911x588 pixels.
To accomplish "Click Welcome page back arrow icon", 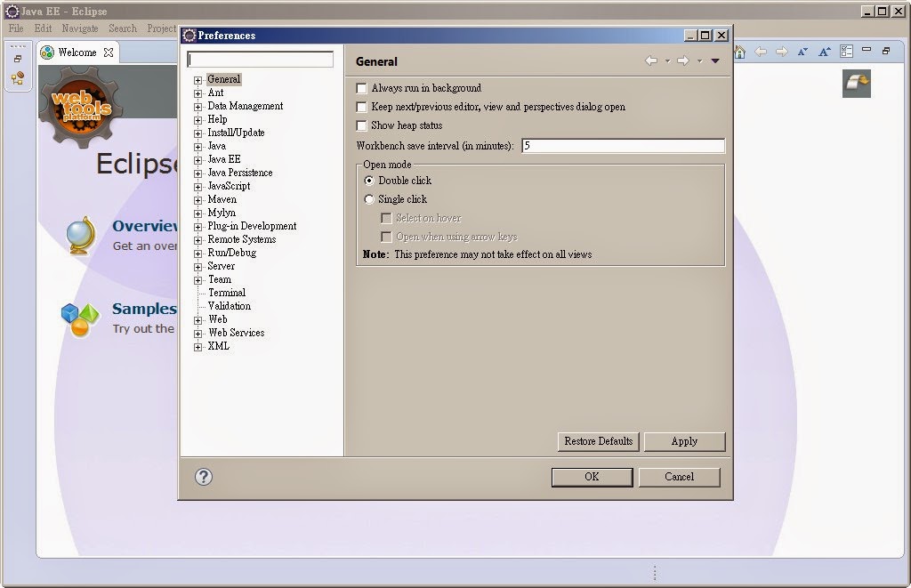I will (x=761, y=52).
